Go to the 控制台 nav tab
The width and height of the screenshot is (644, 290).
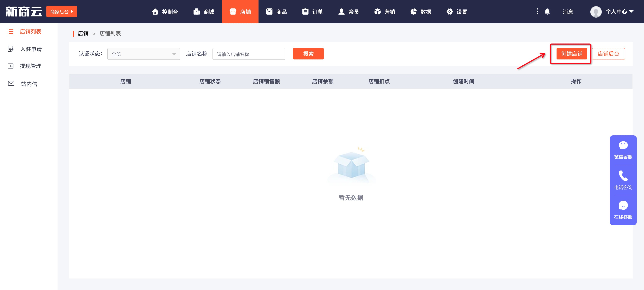point(165,12)
